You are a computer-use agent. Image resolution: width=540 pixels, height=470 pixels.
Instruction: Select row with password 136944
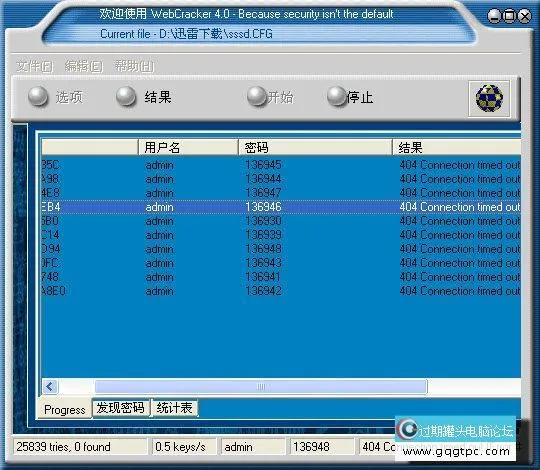click(x=281, y=179)
